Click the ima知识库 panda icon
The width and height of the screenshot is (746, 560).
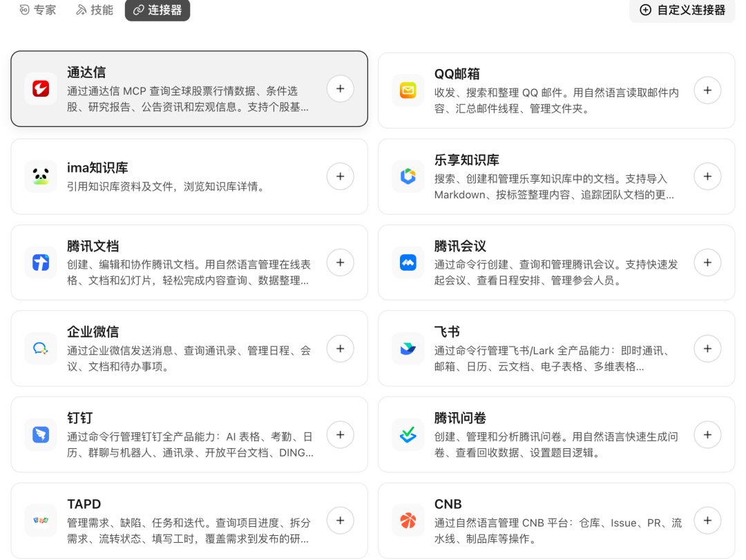point(41,177)
